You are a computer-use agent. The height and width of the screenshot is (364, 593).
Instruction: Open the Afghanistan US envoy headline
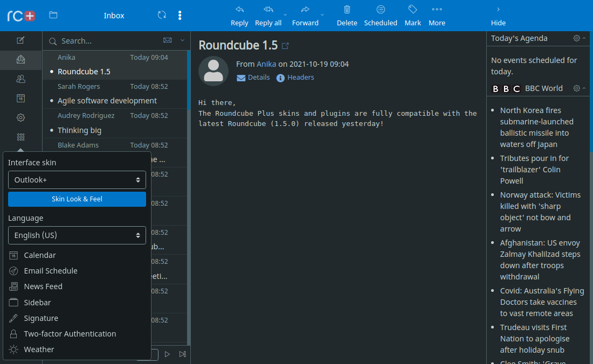pyautogui.click(x=540, y=260)
